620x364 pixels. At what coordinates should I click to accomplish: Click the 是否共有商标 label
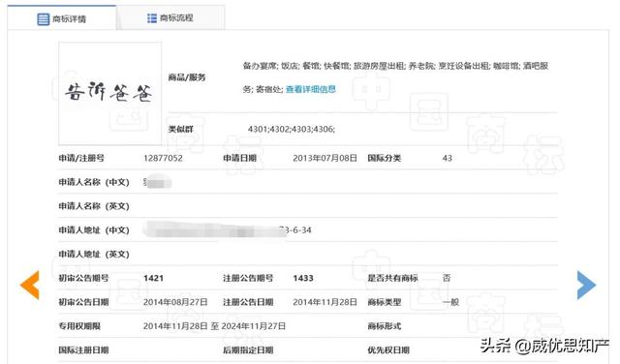coord(392,278)
